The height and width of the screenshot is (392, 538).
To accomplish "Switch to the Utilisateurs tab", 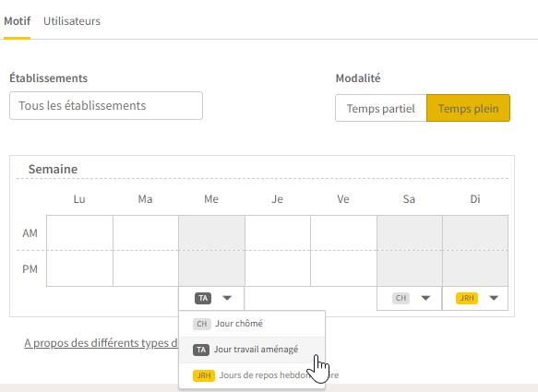I will click(x=72, y=21).
